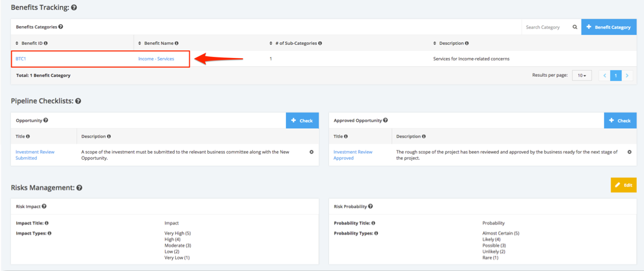Click help icon next to Pipeline Checklists
The width and height of the screenshot is (644, 271).
[x=78, y=101]
